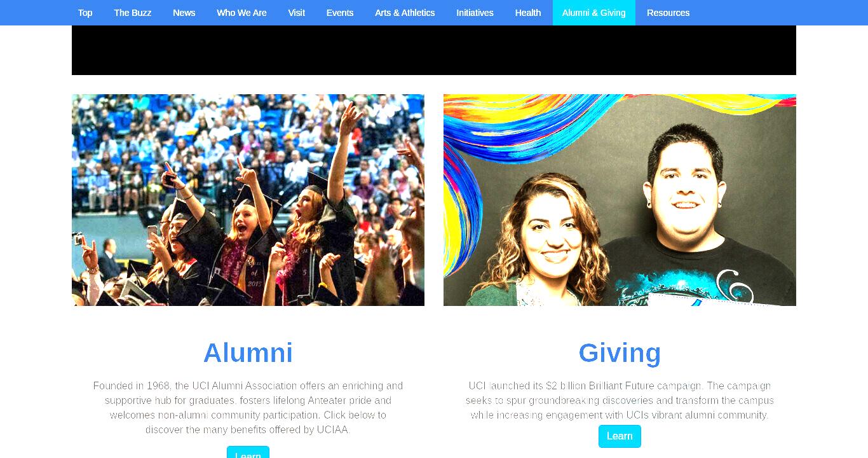Open the Initiatives menu item
This screenshot has width=868, height=458.
click(475, 13)
